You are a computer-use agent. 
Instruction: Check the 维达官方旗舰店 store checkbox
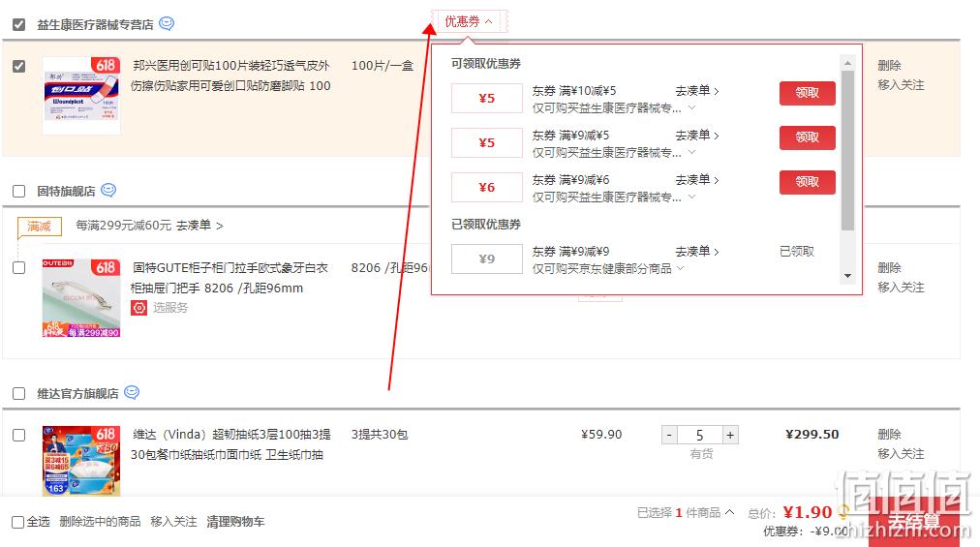point(18,393)
